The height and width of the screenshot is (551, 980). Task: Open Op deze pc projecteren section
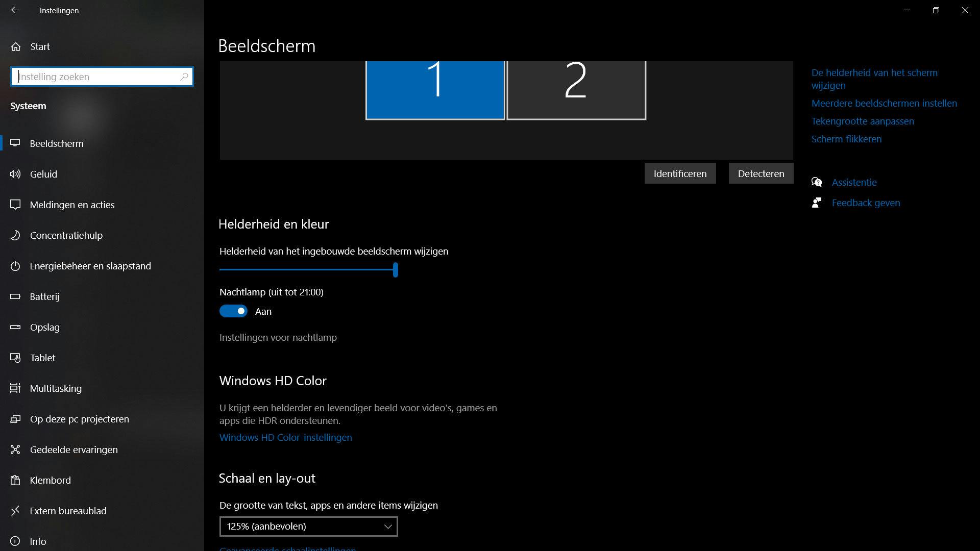pyautogui.click(x=79, y=419)
